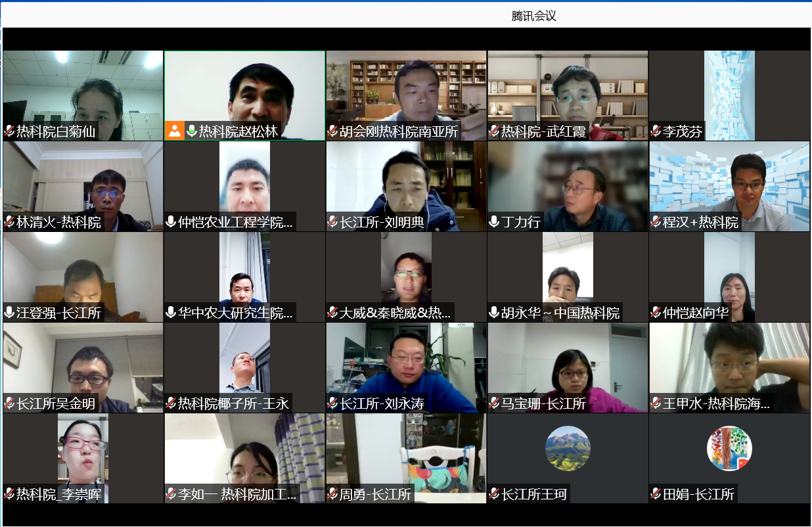This screenshot has height=527, width=812.
Task: Click the name label 长江所王珂
Action: coord(534,494)
